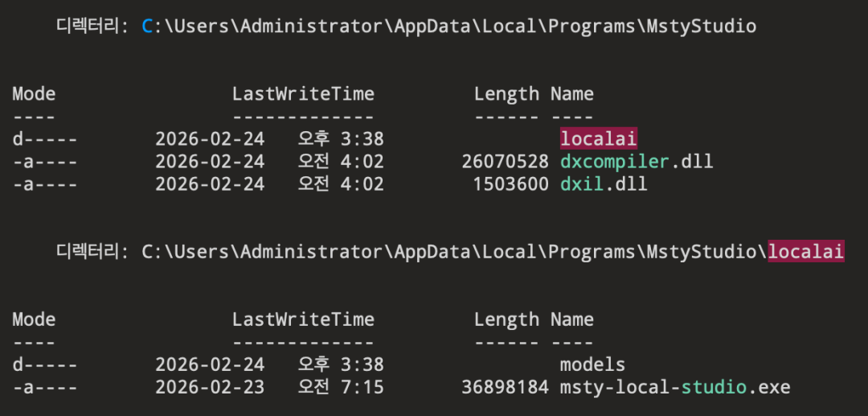Click the 36898184 length value
868x416 pixels.
pos(505,387)
